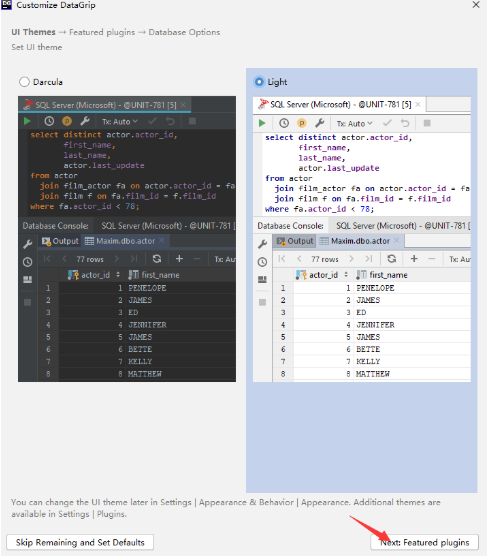Viewport: 487px width, 556px height.
Task: Click the add row plus in Darcula preview
Action: (179, 259)
